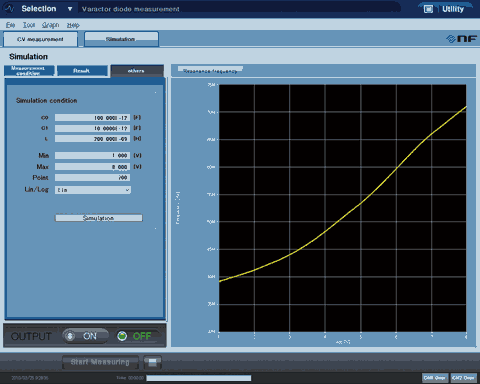
Task: Select the others sub-tab
Action: 137,71
